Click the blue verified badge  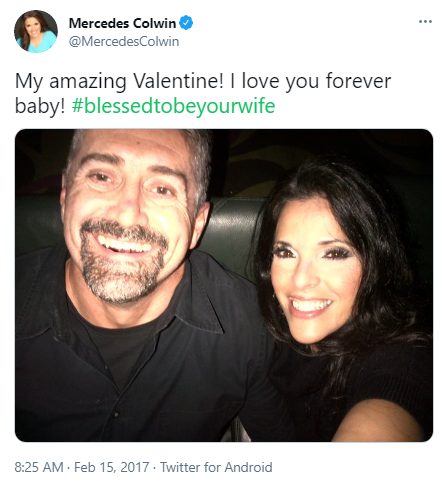point(186,23)
